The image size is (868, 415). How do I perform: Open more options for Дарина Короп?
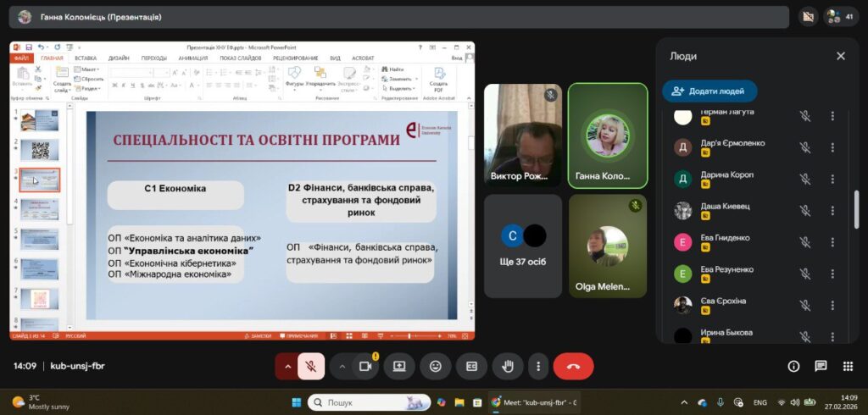(832, 179)
